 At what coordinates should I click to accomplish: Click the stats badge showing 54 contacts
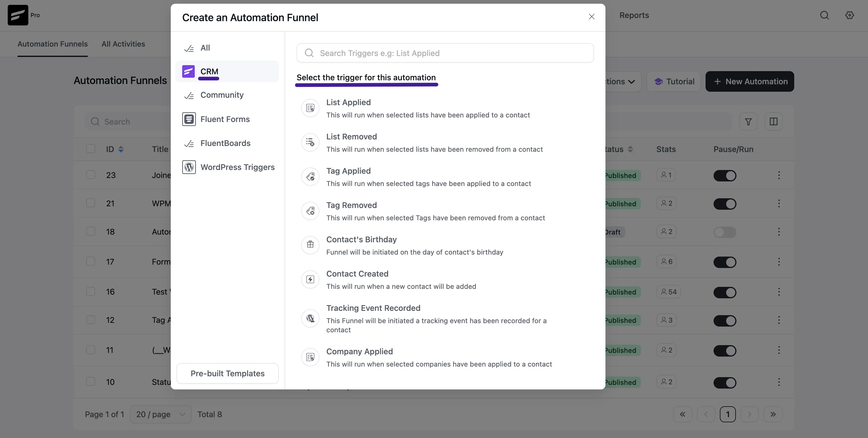669,291
